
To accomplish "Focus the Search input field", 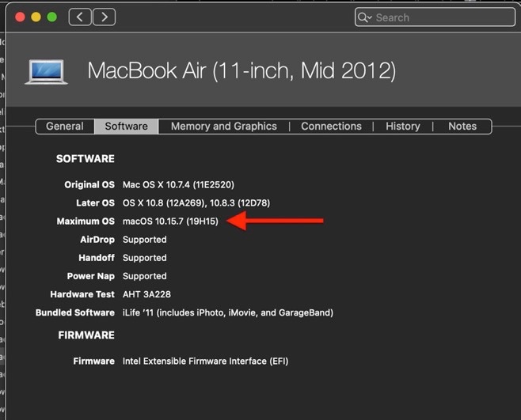I will pyautogui.click(x=435, y=17).
